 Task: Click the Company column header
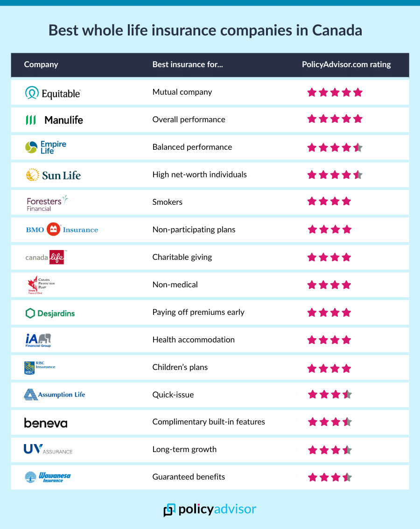[41, 64]
